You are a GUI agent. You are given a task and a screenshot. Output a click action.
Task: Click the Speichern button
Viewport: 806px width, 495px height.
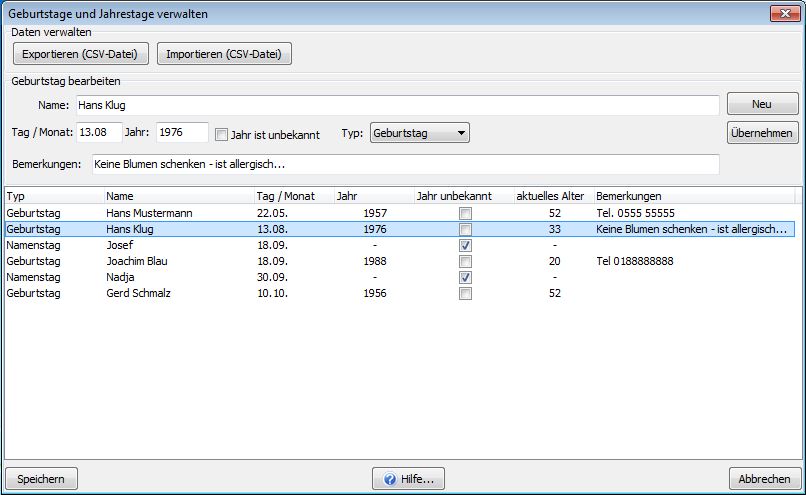pos(41,479)
